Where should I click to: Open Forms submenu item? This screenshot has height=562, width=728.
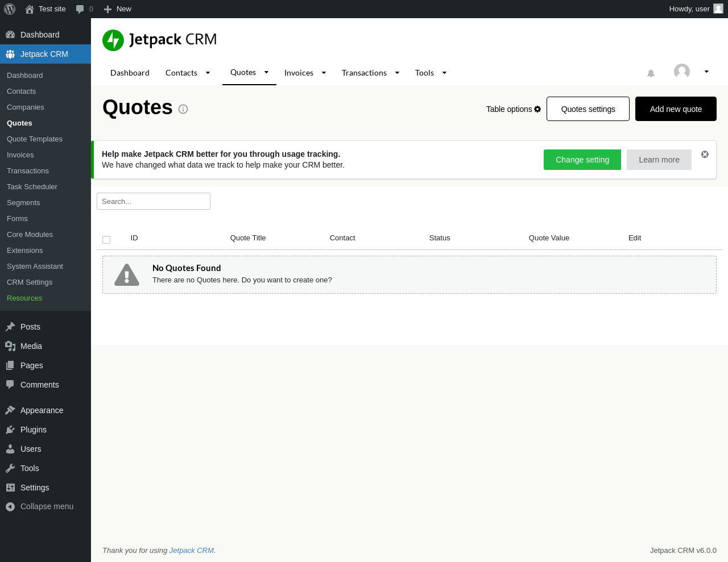pos(17,219)
